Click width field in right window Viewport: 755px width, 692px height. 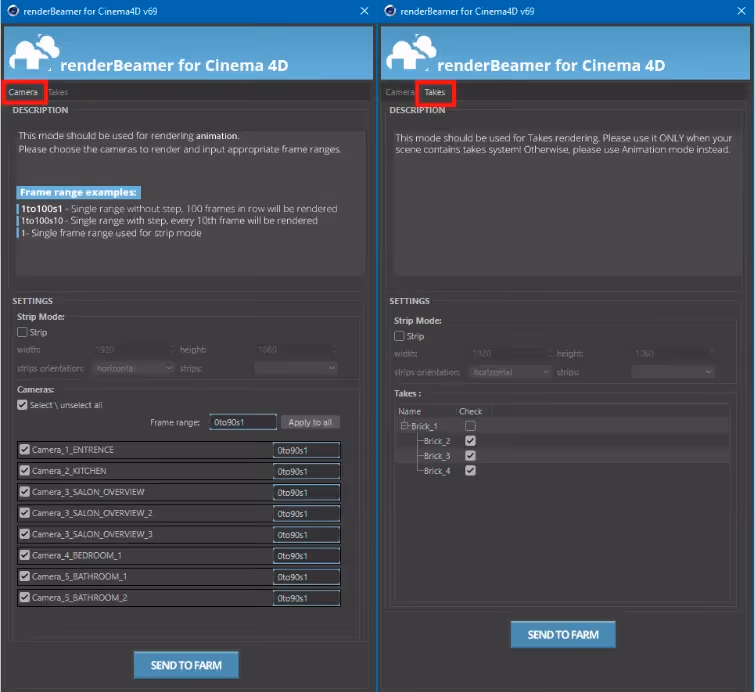point(508,353)
